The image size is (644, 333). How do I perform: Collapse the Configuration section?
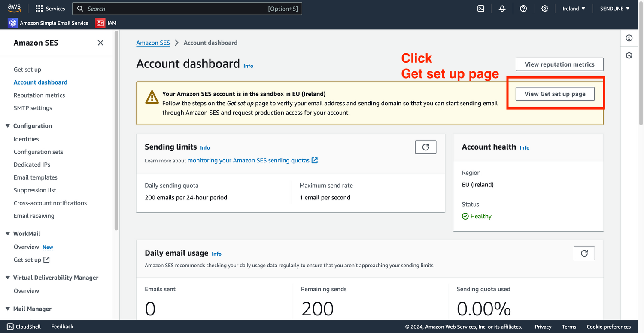[x=8, y=126]
